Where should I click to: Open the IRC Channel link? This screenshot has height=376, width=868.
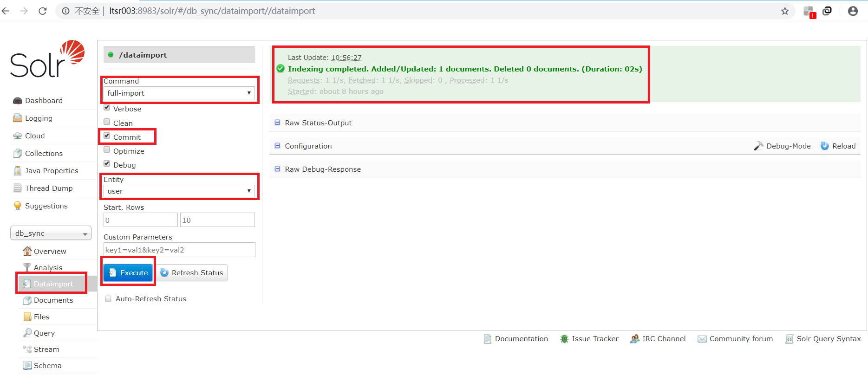[x=664, y=339]
